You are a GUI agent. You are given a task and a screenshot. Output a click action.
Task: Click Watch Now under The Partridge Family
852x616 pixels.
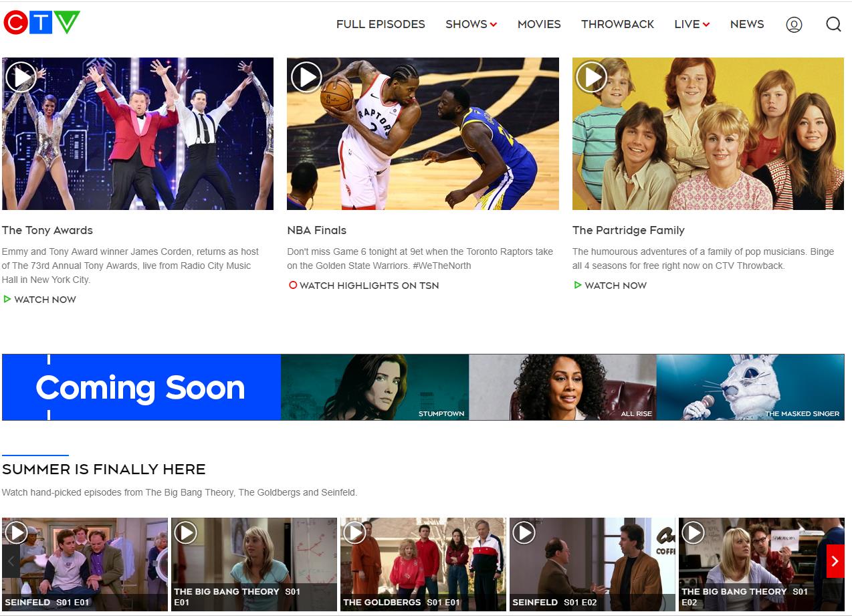[611, 286]
